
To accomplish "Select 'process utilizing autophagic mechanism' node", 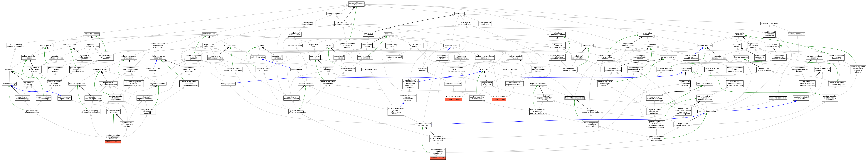I will pos(16,46).
